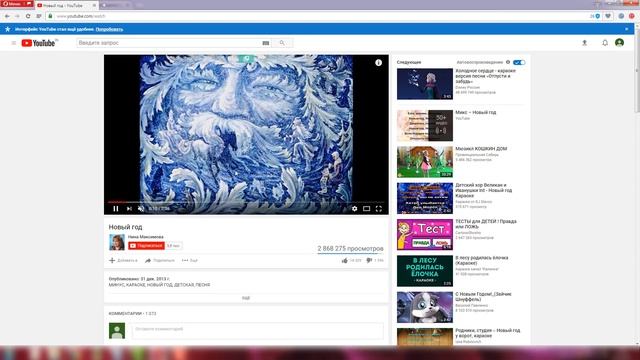This screenshot has width=640, height=360.
Task: Bookmark page with the heart icon
Action: coord(608,16)
